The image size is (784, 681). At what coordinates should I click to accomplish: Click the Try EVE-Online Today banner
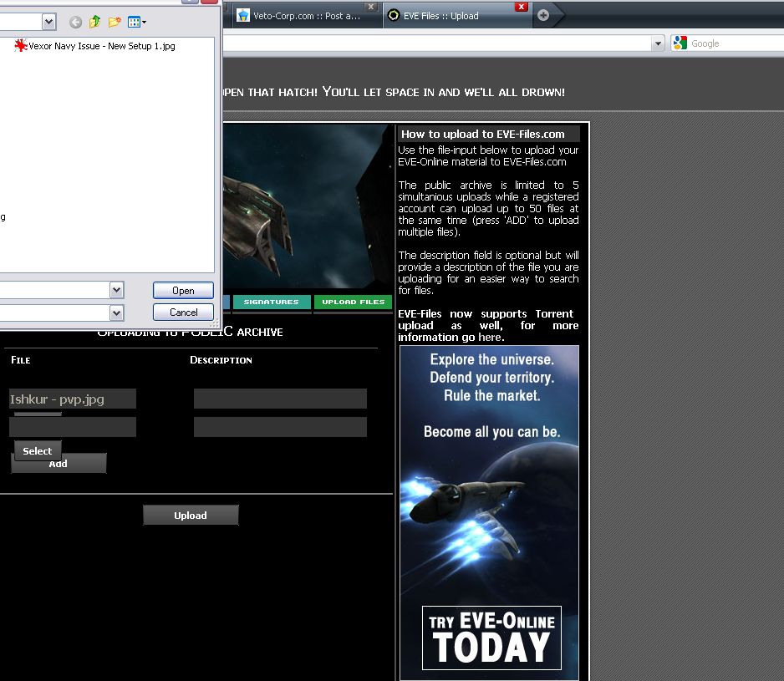click(x=491, y=638)
